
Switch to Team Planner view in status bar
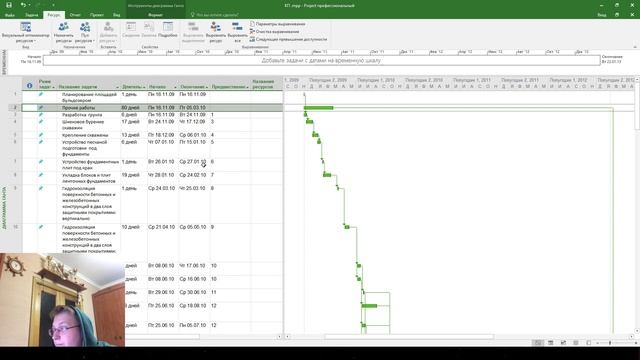tap(563, 343)
